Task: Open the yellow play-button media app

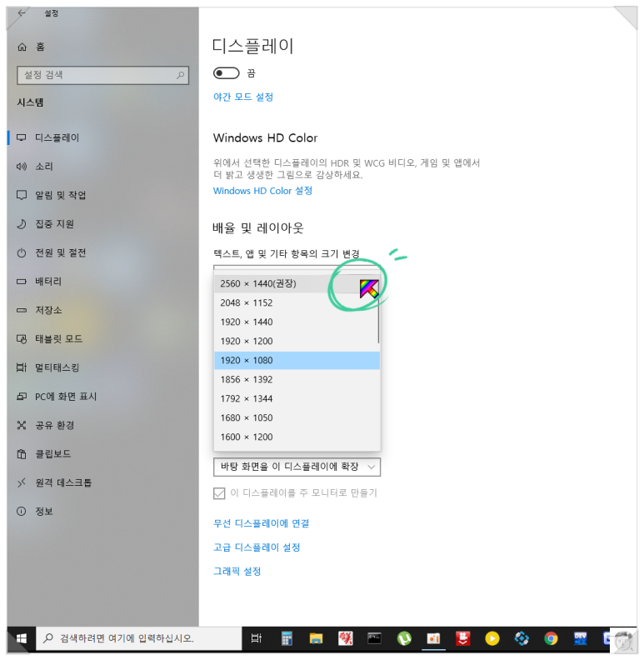Action: (x=492, y=638)
